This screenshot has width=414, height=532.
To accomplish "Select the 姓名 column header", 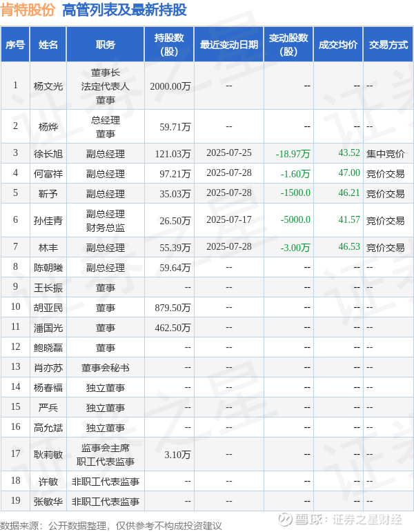I will tap(48, 45).
